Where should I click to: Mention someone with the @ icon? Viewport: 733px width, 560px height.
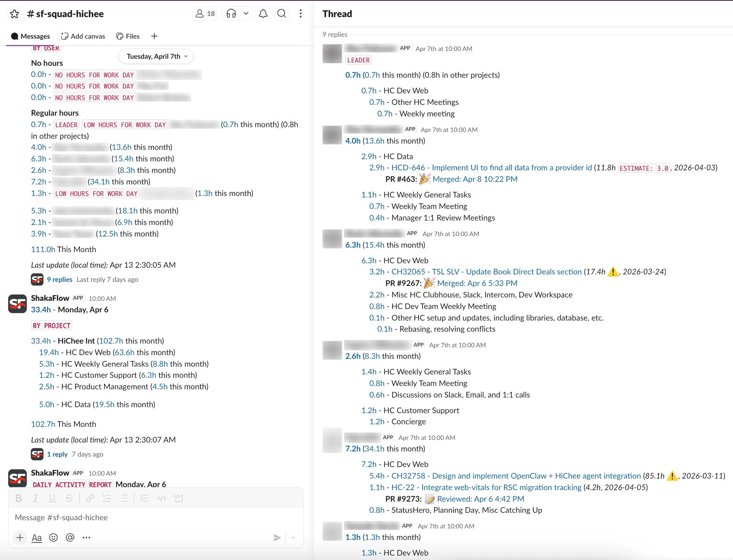coord(70,538)
